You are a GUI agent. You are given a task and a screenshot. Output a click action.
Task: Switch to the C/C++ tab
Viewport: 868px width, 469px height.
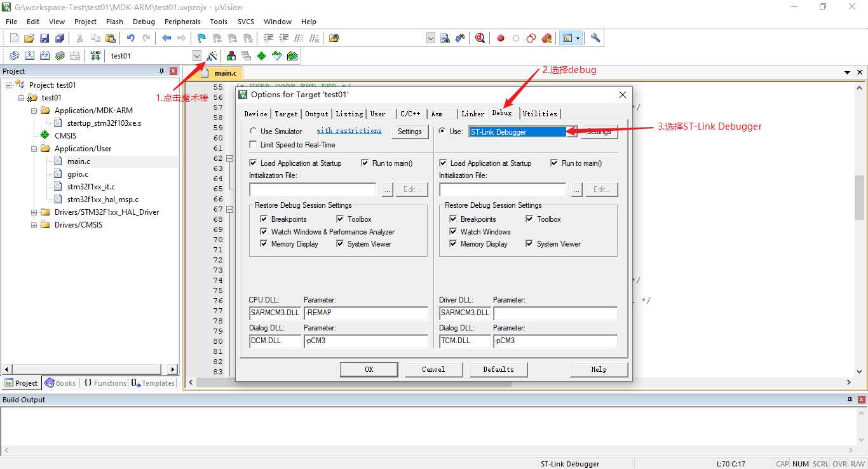[x=410, y=114]
